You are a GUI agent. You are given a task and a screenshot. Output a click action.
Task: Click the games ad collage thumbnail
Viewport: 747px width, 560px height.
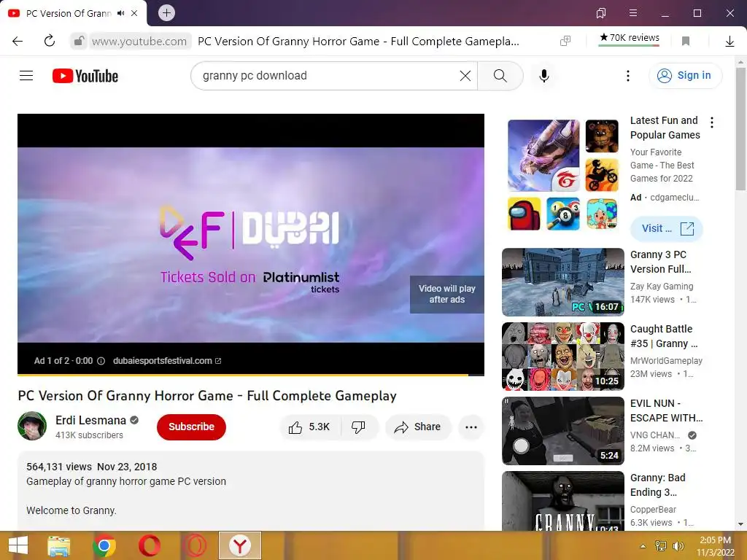click(563, 175)
